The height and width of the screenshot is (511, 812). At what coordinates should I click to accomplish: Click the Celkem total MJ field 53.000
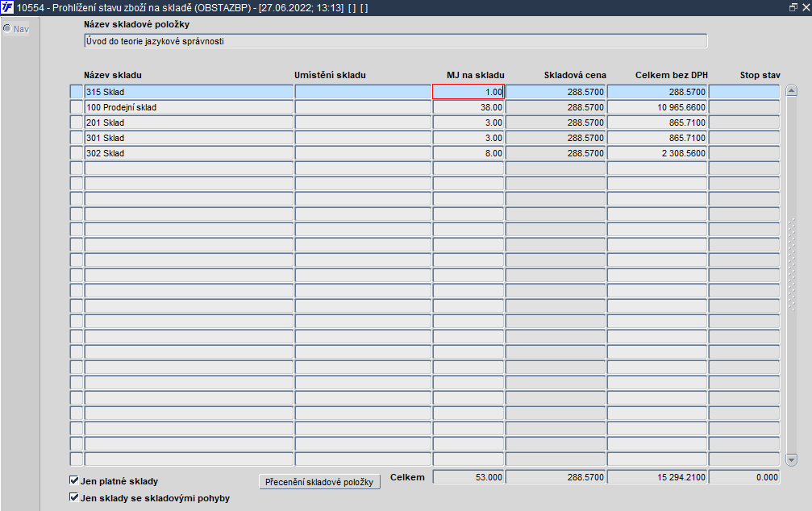pyautogui.click(x=468, y=477)
